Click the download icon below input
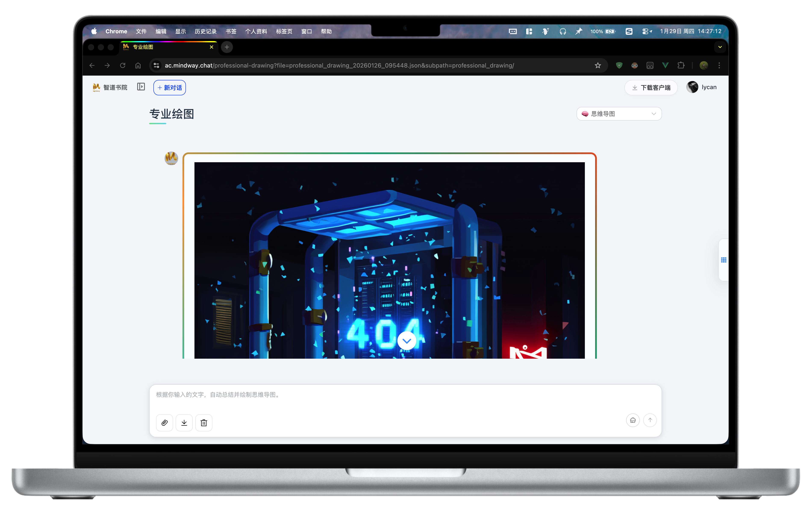 [x=184, y=423]
